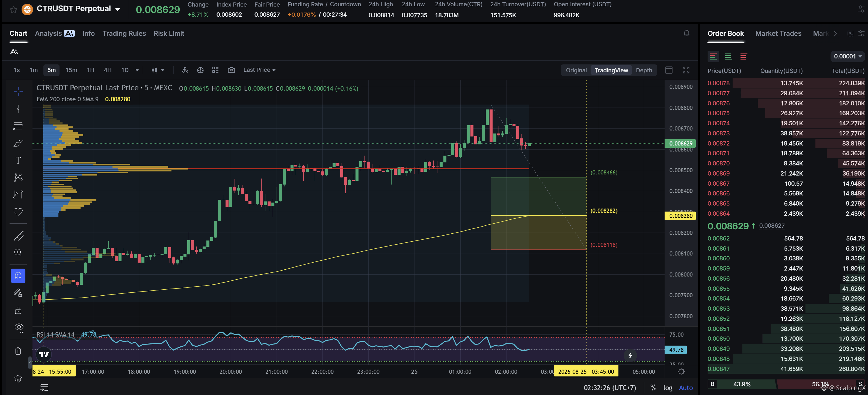Open the price alert bell
The height and width of the screenshot is (395, 868).
tap(686, 33)
